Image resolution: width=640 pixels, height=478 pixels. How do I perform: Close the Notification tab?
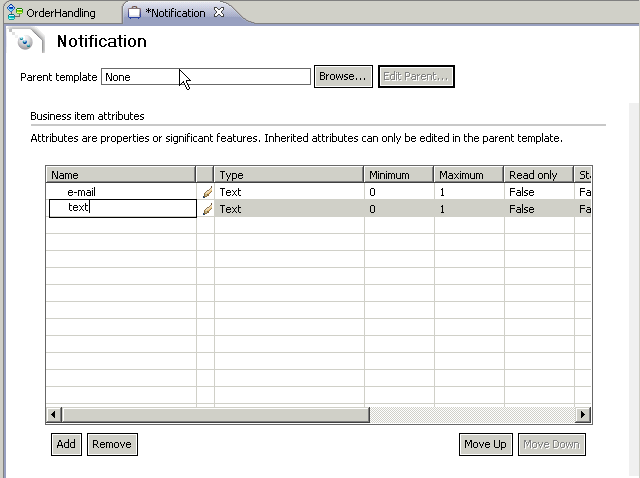tap(219, 13)
